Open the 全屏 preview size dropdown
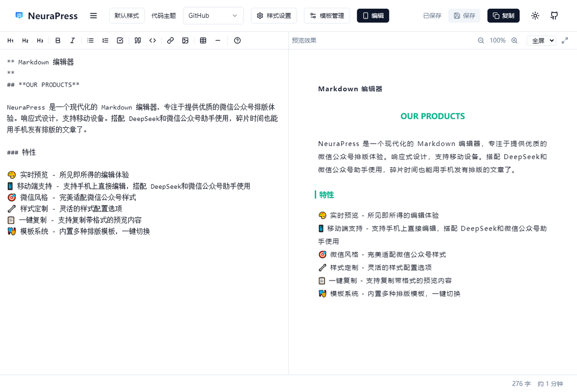The image size is (577, 392). coord(541,41)
